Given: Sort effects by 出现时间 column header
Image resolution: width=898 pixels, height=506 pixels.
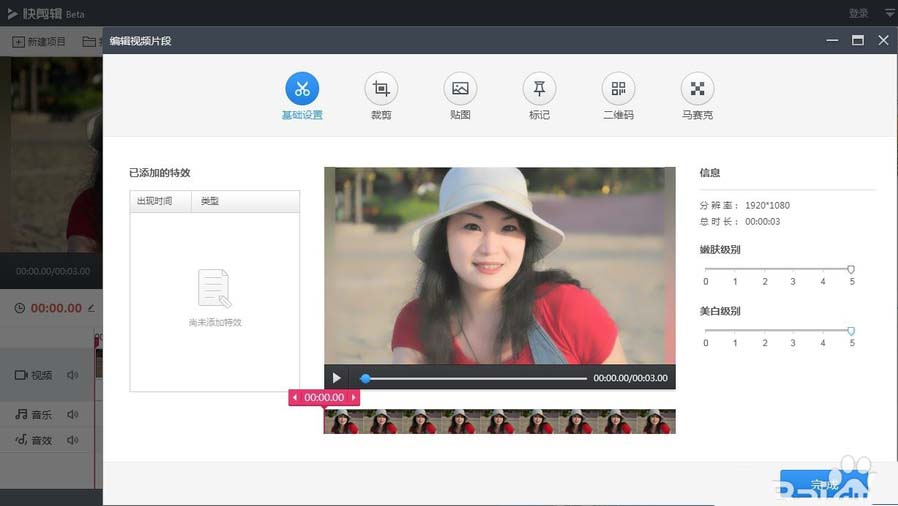Looking at the screenshot, I should click(160, 201).
